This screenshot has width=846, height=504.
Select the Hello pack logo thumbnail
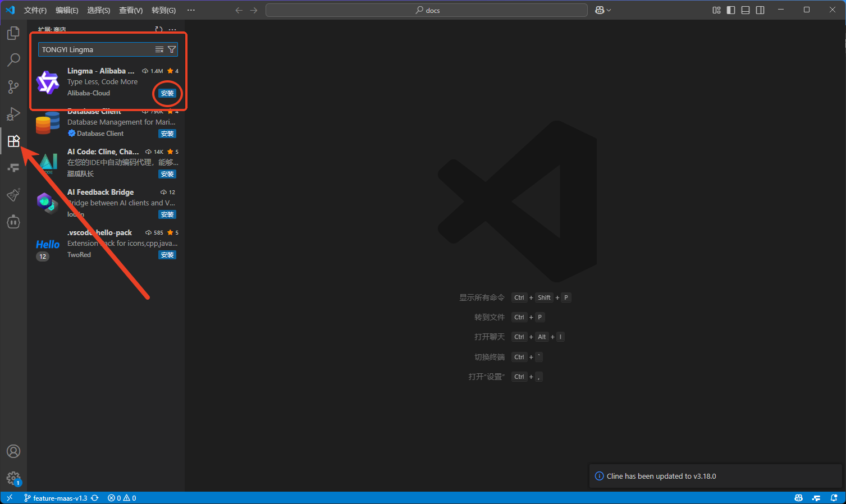point(48,245)
